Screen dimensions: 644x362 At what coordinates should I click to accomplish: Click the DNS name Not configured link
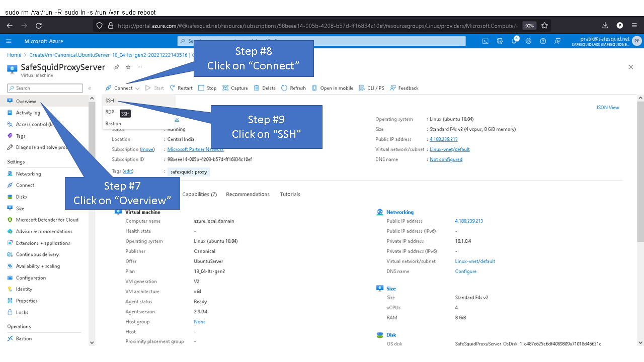coord(446,159)
